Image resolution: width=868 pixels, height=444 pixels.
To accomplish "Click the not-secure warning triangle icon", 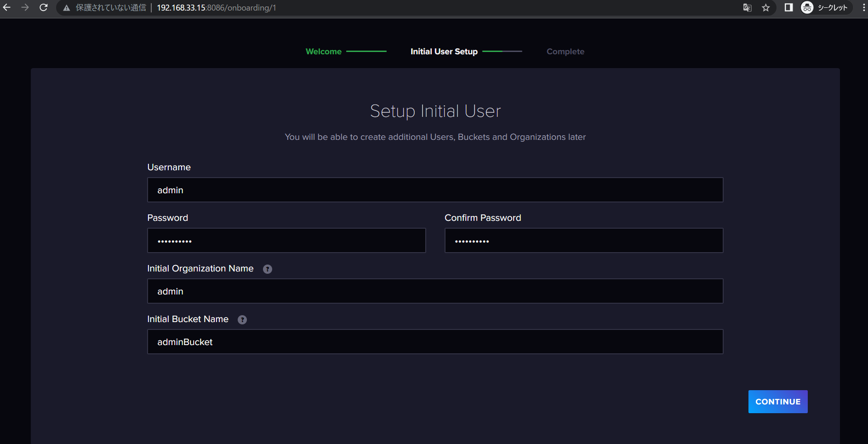I will (x=67, y=8).
